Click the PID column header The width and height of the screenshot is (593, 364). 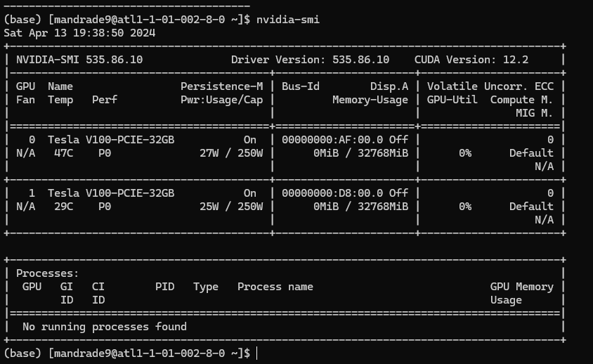165,287
